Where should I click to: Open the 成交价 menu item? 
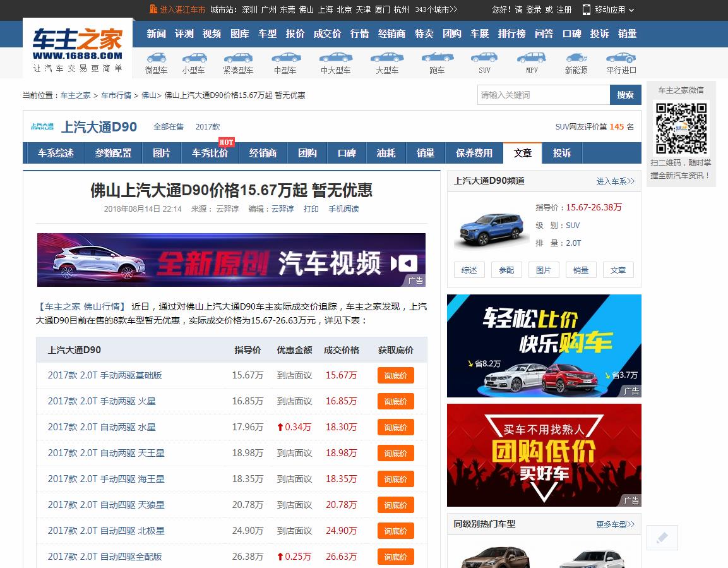tap(327, 33)
